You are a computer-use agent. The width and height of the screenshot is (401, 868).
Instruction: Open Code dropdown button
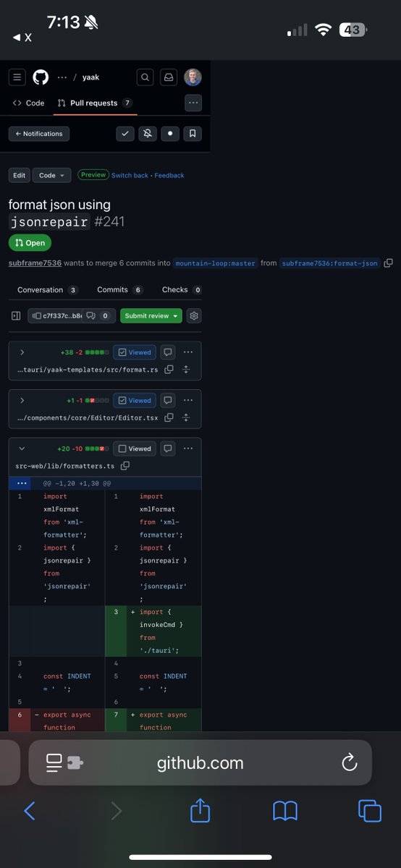click(x=51, y=175)
